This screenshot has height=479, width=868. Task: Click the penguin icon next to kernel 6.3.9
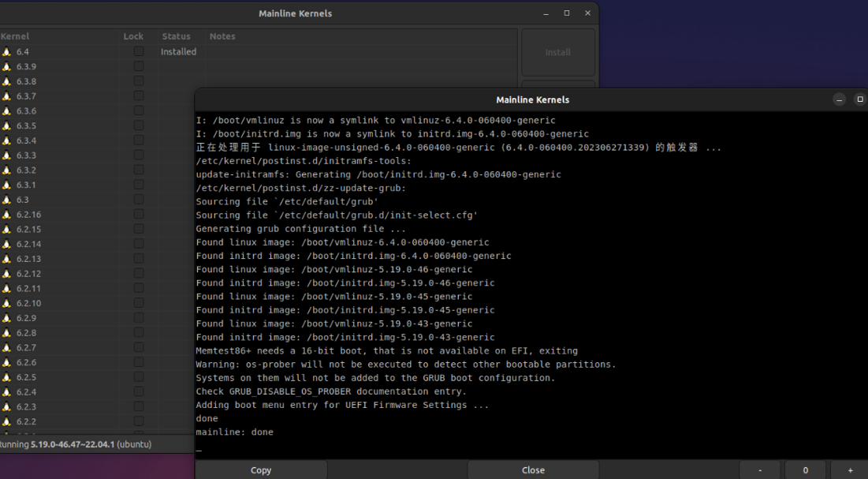tap(6, 66)
